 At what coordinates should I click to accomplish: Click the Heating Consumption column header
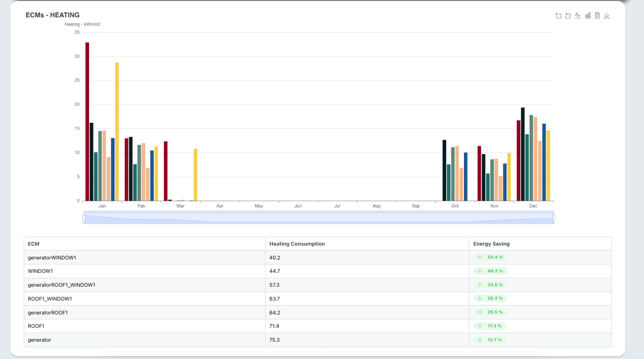297,244
